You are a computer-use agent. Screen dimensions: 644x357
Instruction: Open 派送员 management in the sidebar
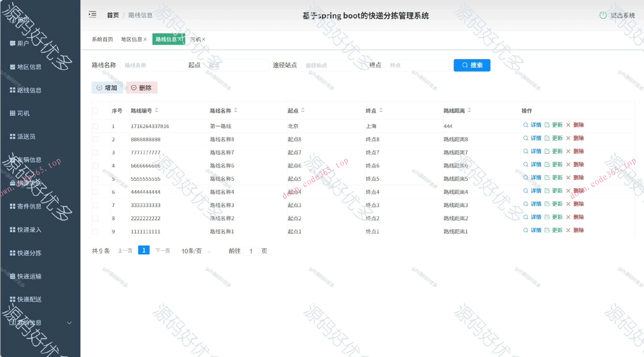click(24, 137)
